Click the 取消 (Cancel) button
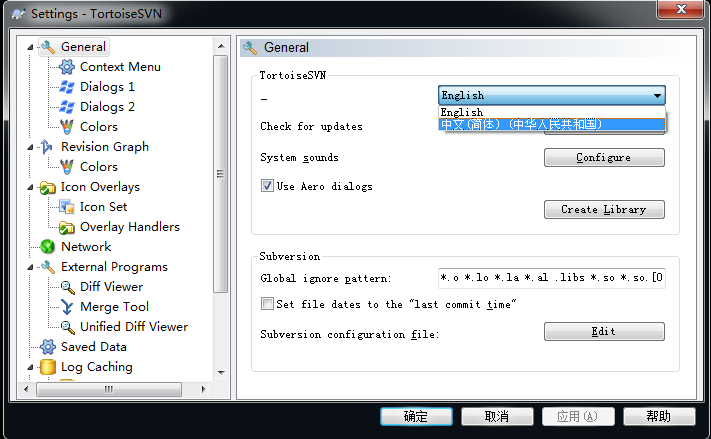Image resolution: width=711 pixels, height=439 pixels. tap(497, 416)
